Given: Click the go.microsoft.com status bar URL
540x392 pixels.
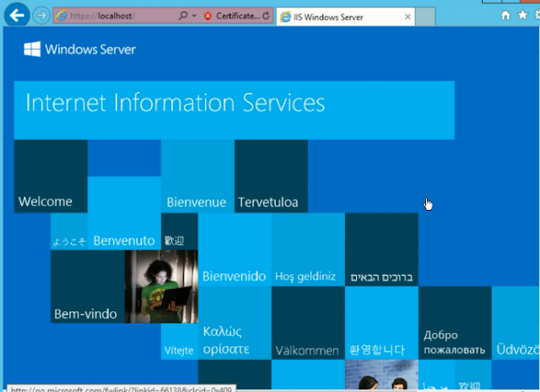Looking at the screenshot, I should pyautogui.click(x=121, y=389).
